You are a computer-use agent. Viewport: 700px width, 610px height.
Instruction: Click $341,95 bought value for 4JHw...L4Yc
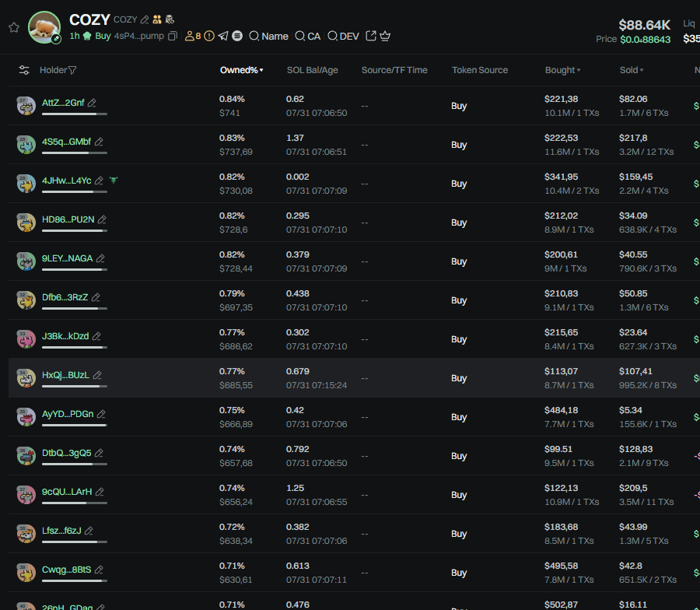coord(561,177)
